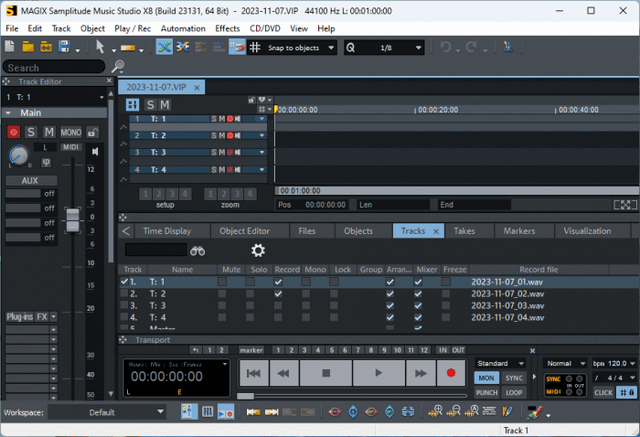The height and width of the screenshot is (437, 640).
Task: Open the Effects menu
Action: click(227, 28)
